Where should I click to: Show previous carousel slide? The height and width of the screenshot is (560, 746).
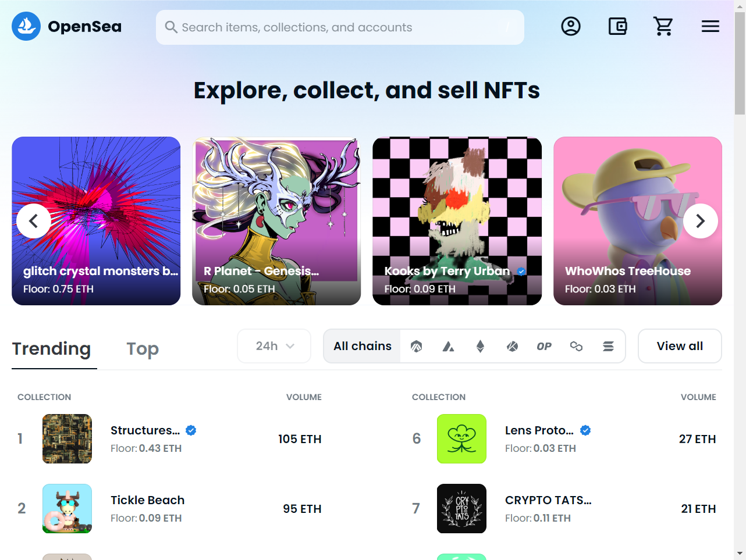tap(34, 221)
